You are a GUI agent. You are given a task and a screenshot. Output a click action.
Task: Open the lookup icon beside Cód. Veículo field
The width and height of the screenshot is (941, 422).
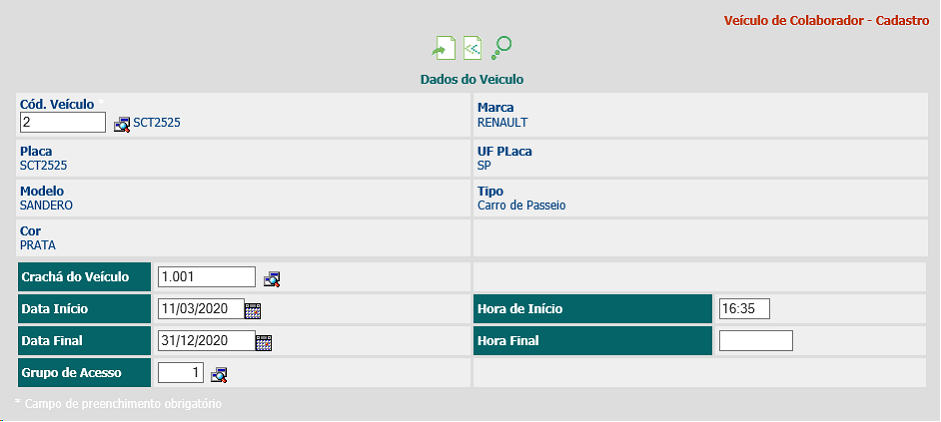coord(122,124)
